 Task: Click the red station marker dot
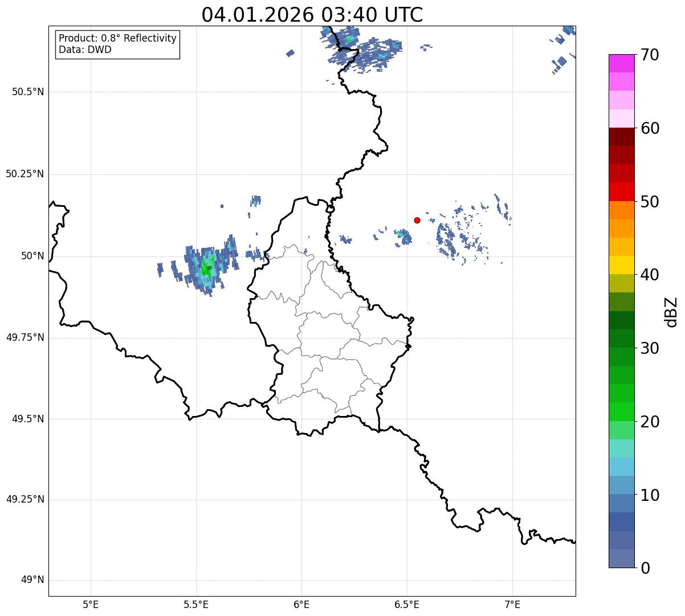click(x=417, y=220)
